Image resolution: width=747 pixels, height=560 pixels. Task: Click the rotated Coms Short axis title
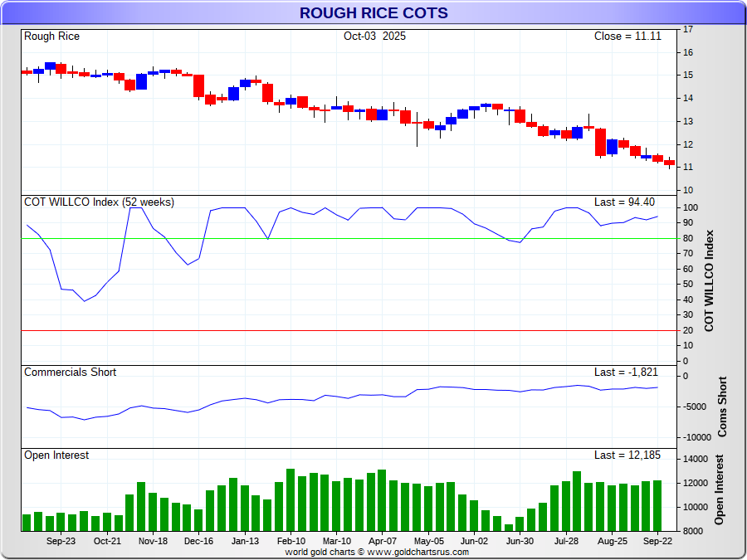[721, 407]
